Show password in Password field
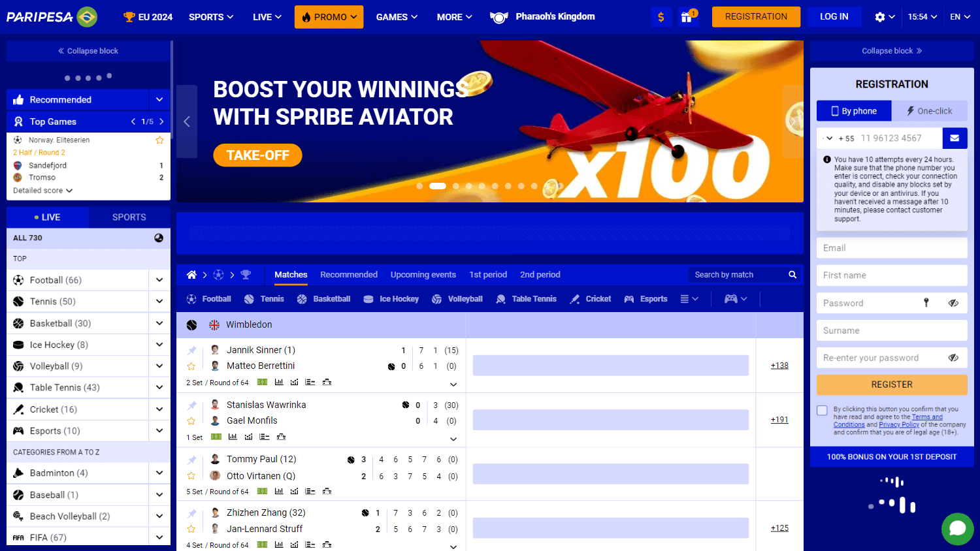 point(953,303)
